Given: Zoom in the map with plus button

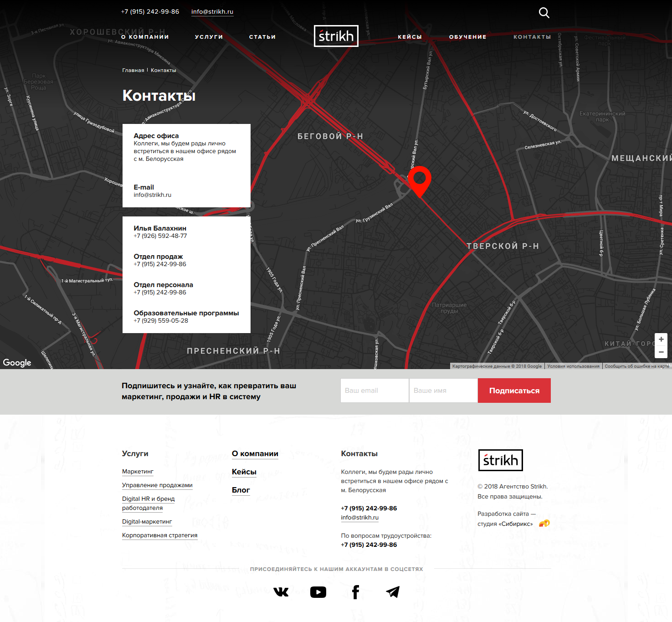Looking at the screenshot, I should click(x=661, y=339).
